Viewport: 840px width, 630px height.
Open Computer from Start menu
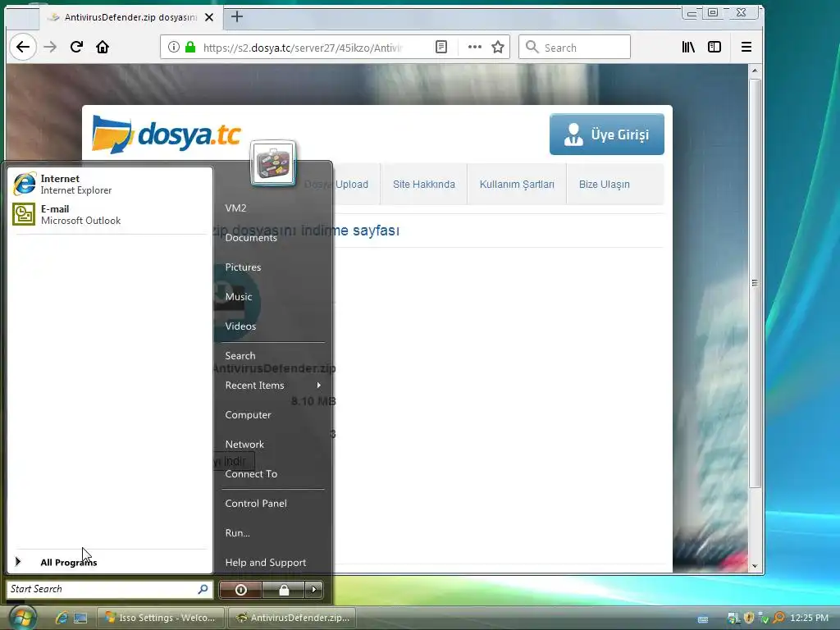[x=248, y=414]
